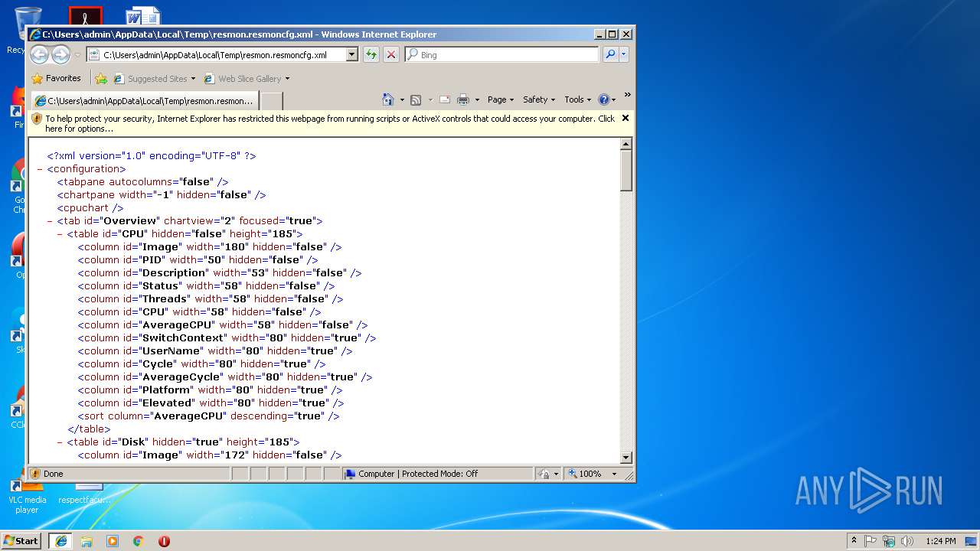Click the address bar showing resmon.resmoncfg.xml
This screenshot has height=551, width=980.
[217, 54]
